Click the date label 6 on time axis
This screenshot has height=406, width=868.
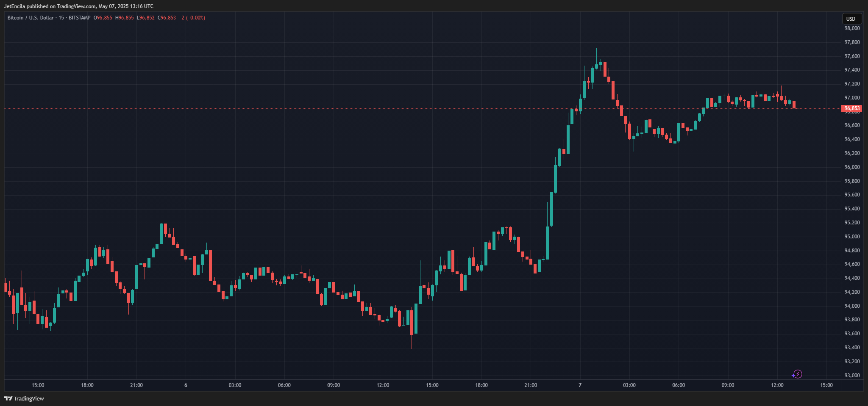click(186, 385)
